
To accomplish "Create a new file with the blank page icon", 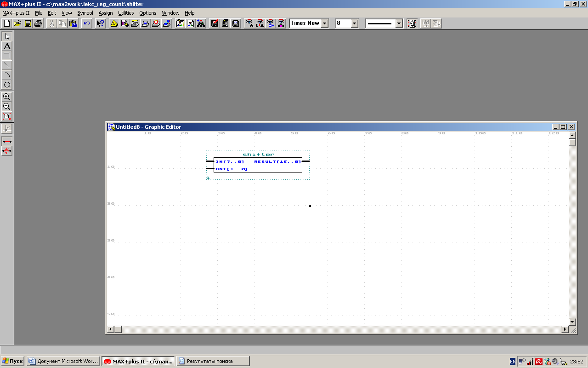I will point(7,23).
